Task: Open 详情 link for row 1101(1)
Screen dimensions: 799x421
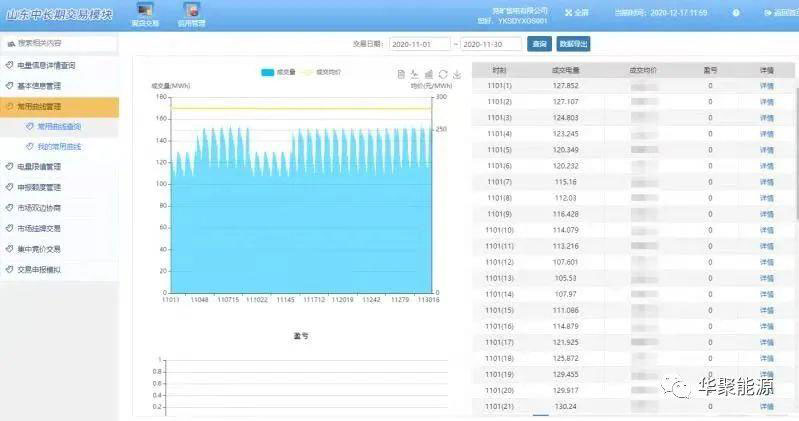Action: pos(766,86)
